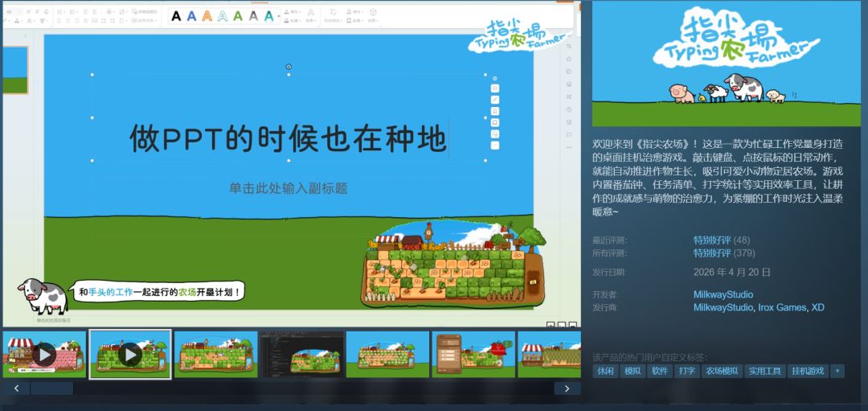The image size is (868, 411).
Task: Select the 模拟 tag
Action: (x=633, y=371)
